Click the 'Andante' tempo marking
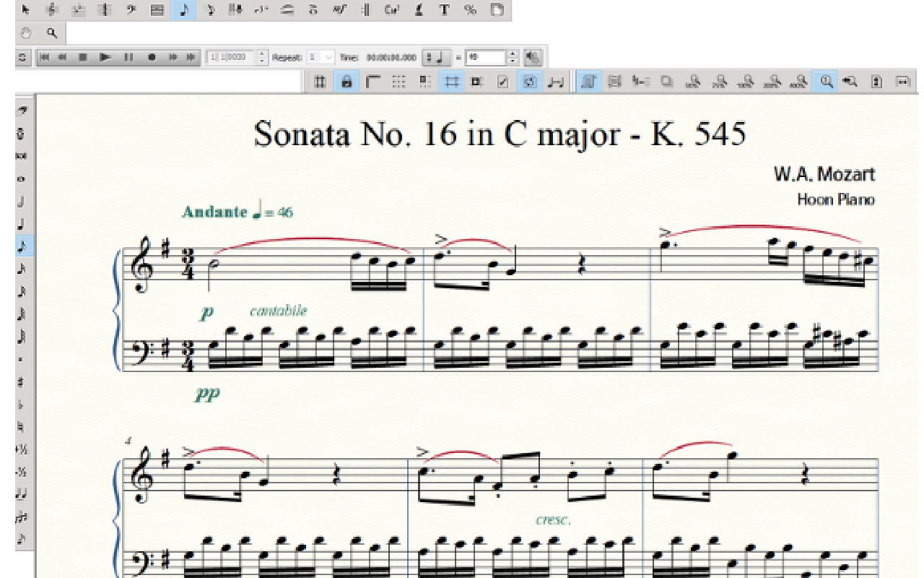Image resolution: width=924 pixels, height=578 pixels. (x=214, y=212)
